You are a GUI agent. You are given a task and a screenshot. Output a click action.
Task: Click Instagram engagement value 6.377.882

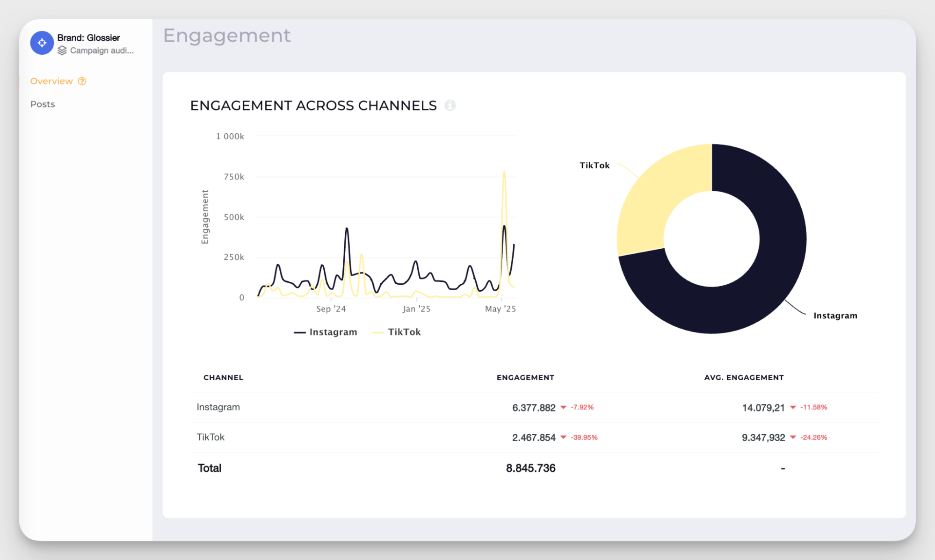[x=534, y=408]
